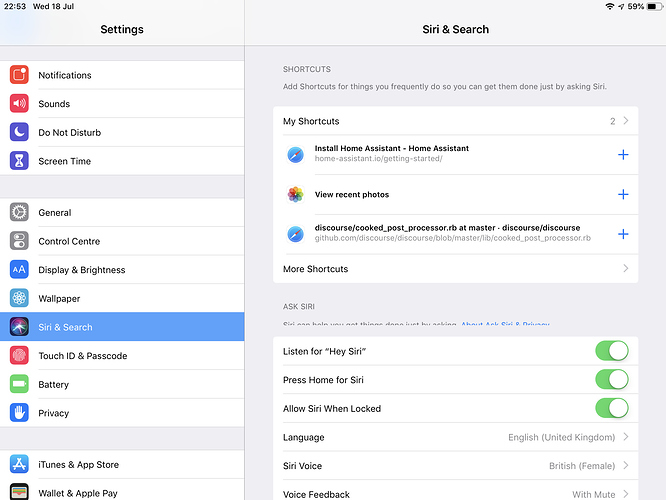The height and width of the screenshot is (500, 666).
Task: Open More Shortcuts chevron
Action: (626, 268)
